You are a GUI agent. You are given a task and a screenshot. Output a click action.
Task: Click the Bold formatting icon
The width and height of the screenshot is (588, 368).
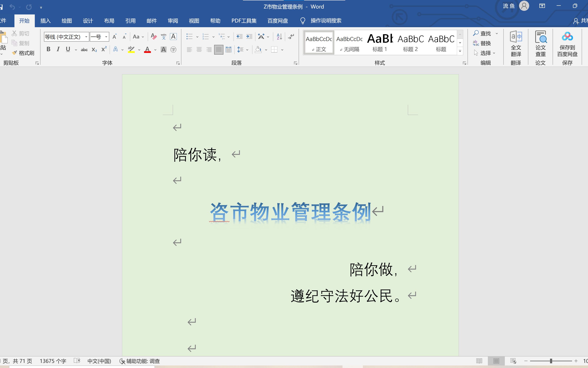point(48,50)
